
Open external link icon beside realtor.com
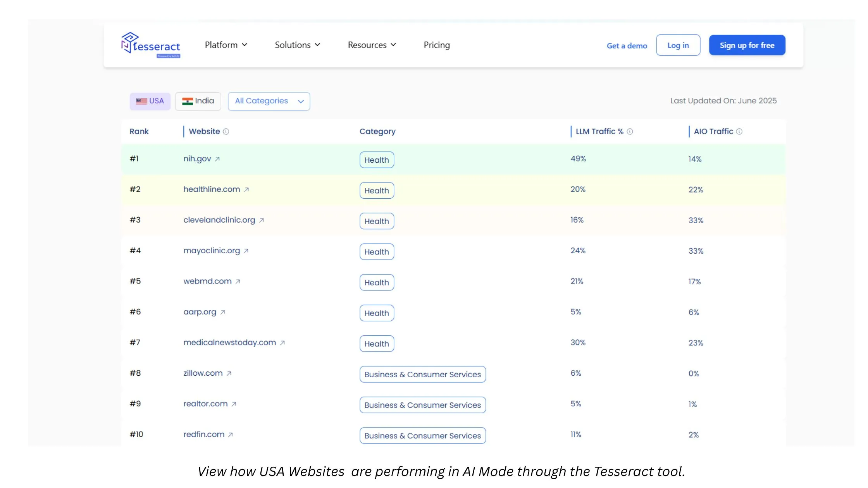click(x=234, y=404)
